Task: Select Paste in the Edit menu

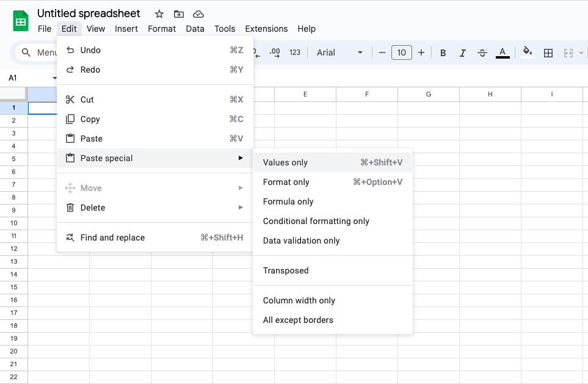Action: (x=155, y=139)
